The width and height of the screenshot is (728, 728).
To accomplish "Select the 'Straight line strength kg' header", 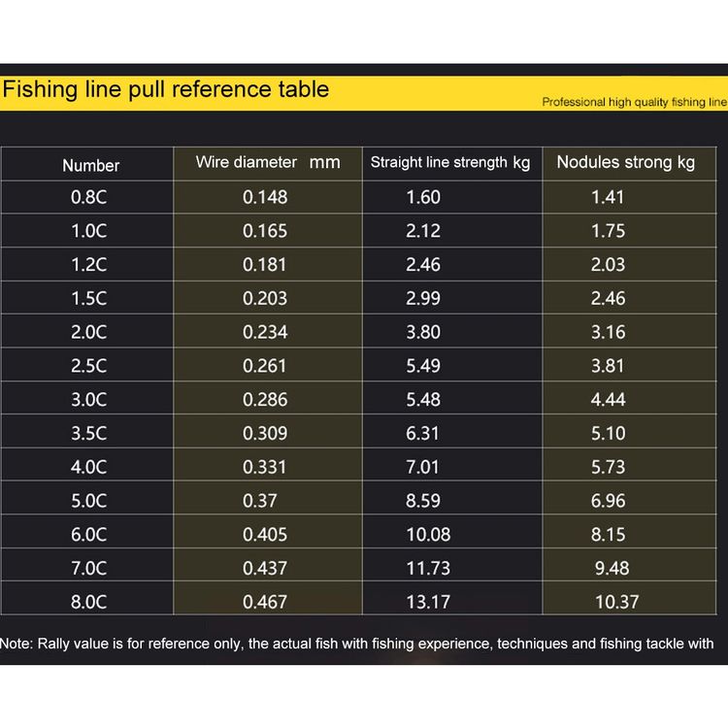I will [449, 162].
